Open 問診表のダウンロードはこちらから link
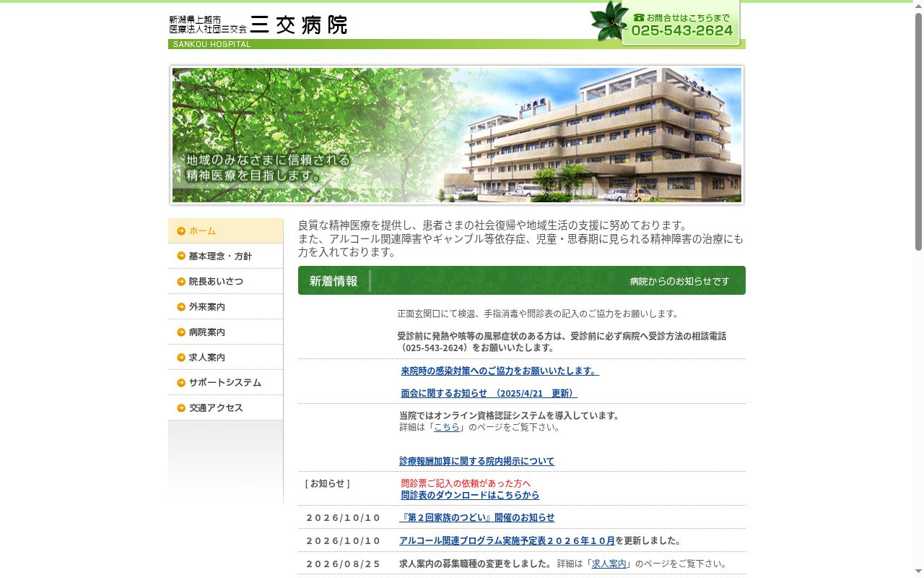Image resolution: width=924 pixels, height=578 pixels. (470, 495)
